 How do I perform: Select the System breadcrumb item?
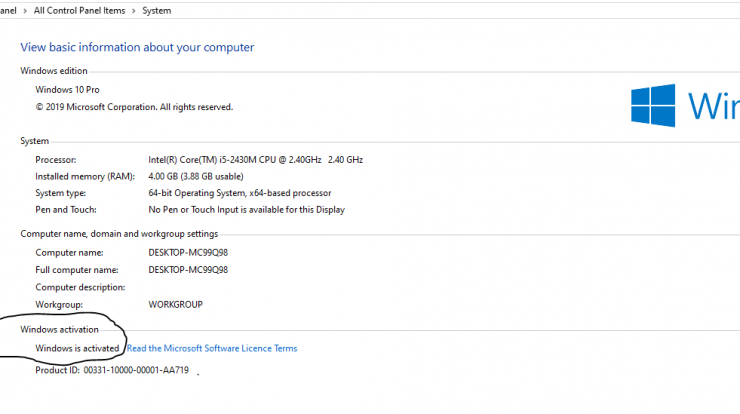pos(157,10)
